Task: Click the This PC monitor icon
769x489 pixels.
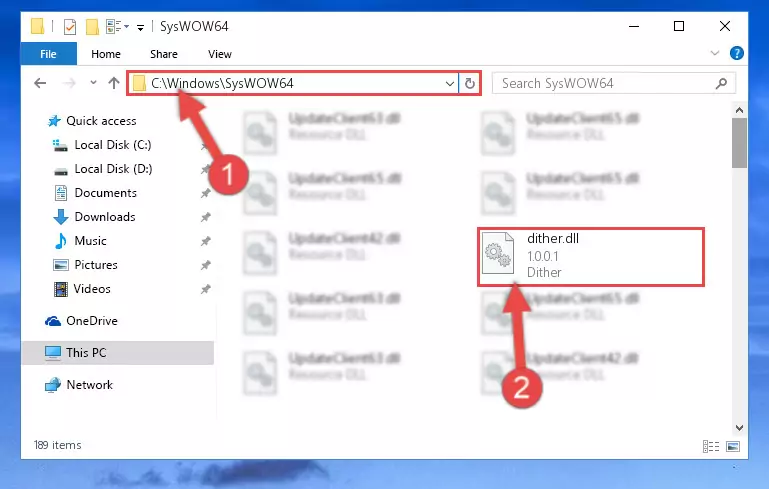Action: click(52, 353)
